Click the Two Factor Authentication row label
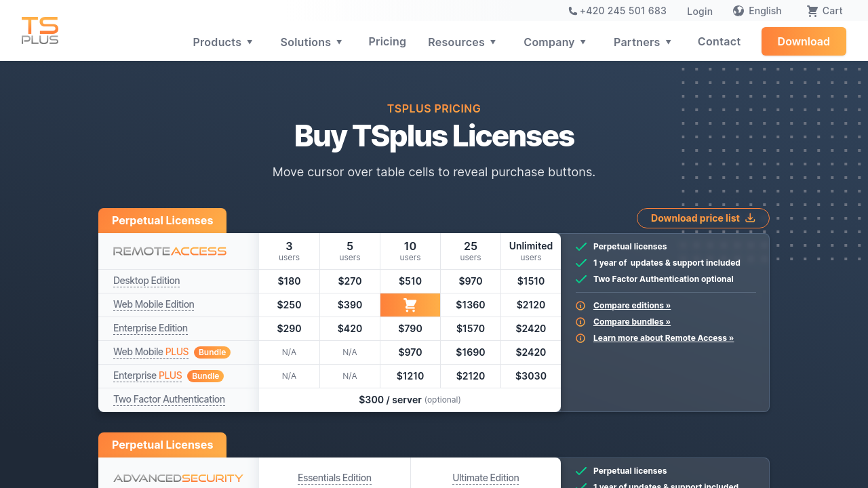 click(169, 399)
